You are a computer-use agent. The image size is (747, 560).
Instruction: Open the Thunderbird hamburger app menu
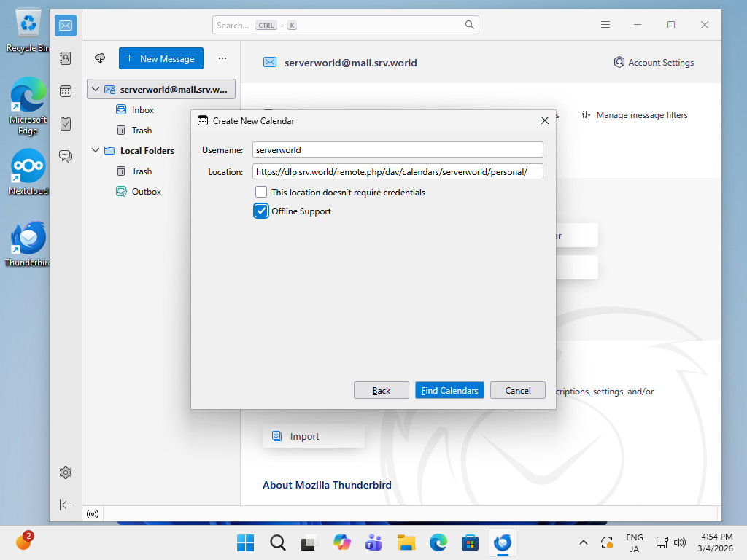coord(605,25)
